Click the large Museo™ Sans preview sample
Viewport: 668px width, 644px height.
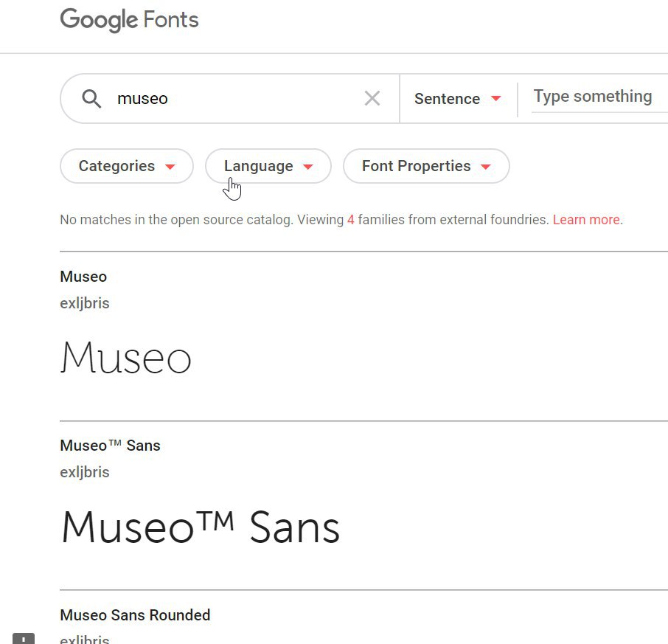click(x=201, y=527)
